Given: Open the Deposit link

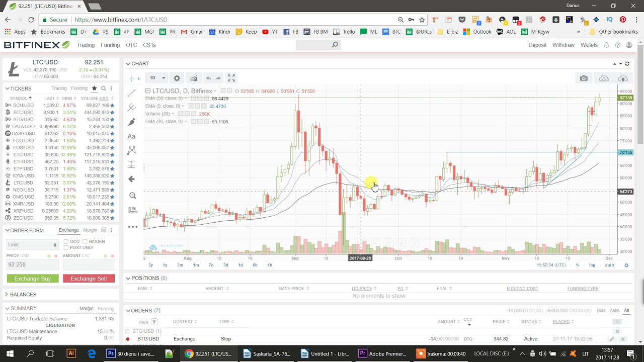Looking at the screenshot, I should pyautogui.click(x=537, y=45).
